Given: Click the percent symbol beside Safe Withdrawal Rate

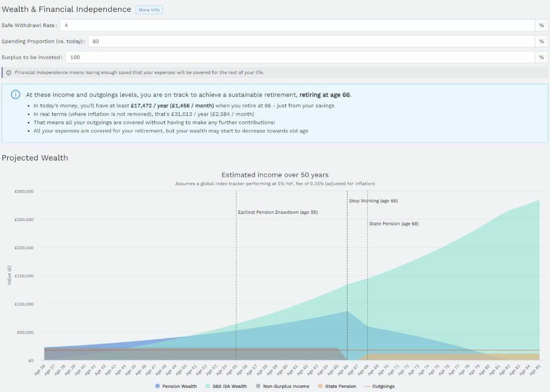Looking at the screenshot, I should point(541,25).
